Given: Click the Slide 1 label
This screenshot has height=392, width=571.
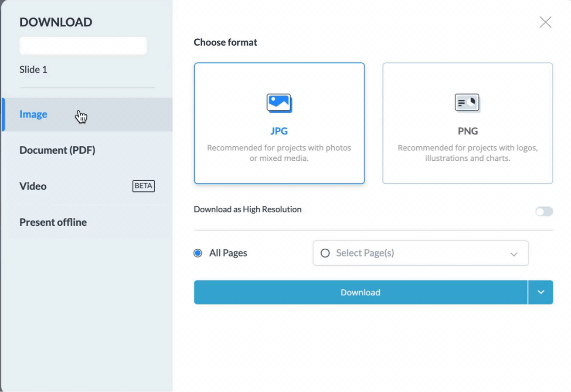Looking at the screenshot, I should (x=33, y=70).
